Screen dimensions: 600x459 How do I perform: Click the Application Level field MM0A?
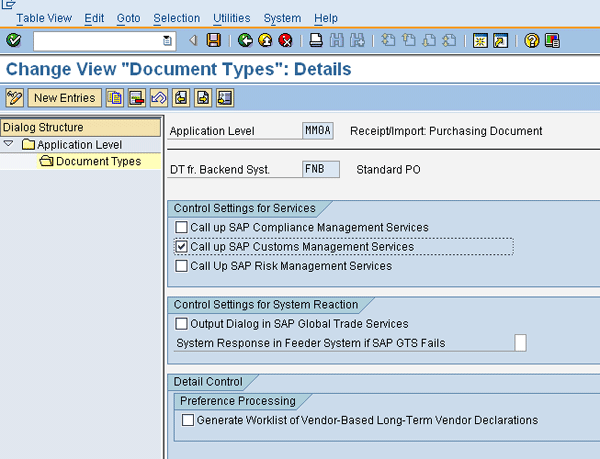318,131
